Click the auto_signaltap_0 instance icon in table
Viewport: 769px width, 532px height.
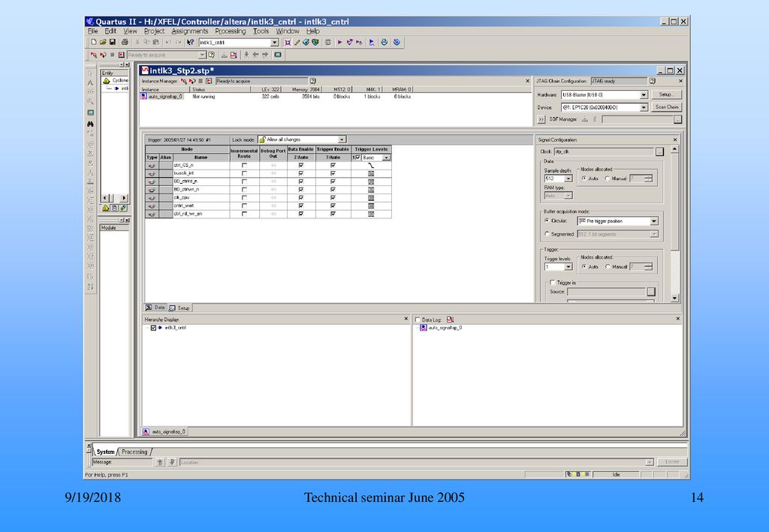coord(143,97)
